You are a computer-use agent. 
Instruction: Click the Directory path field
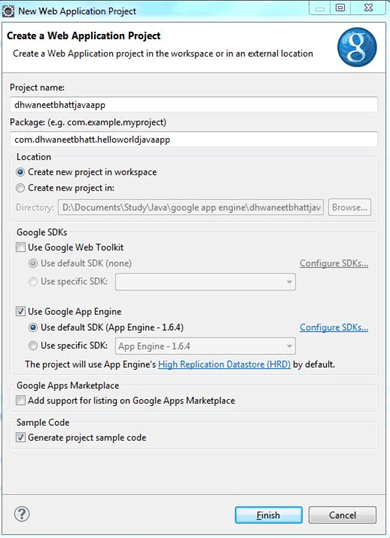tap(191, 207)
